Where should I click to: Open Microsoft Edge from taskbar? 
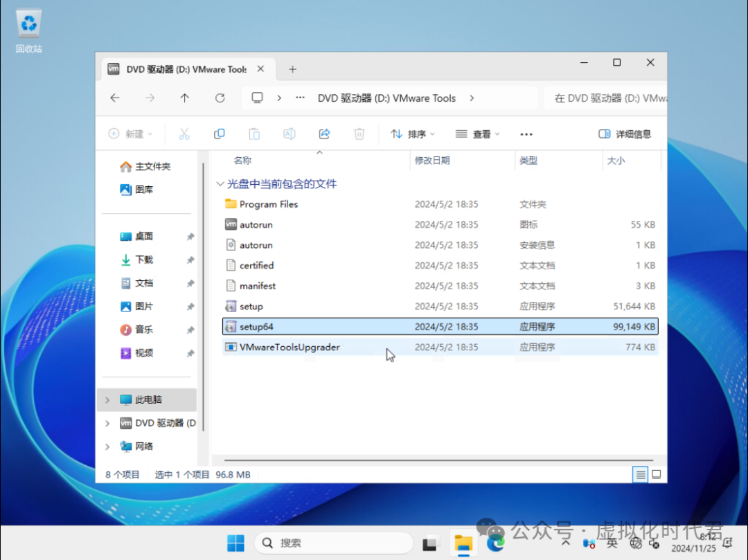pos(496,543)
